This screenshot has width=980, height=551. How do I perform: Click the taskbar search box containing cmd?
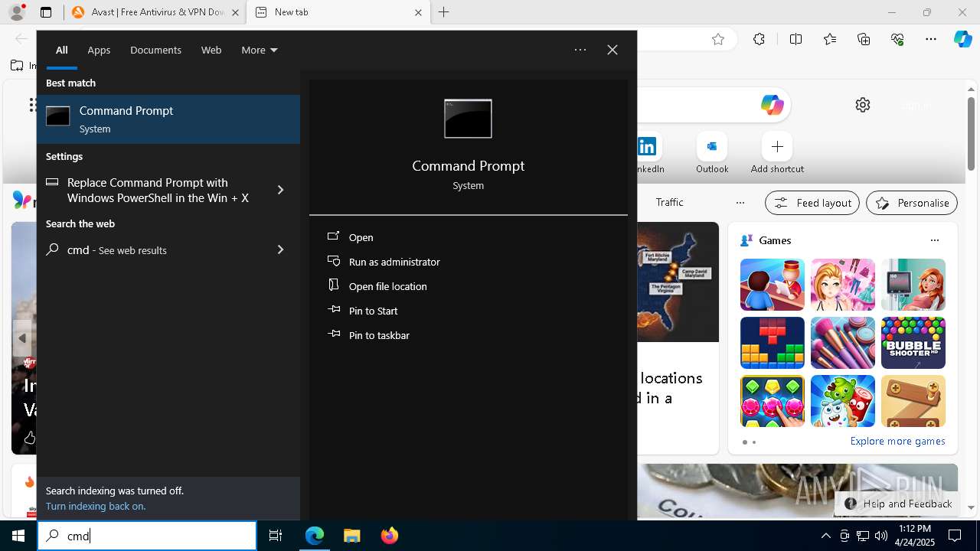[147, 536]
